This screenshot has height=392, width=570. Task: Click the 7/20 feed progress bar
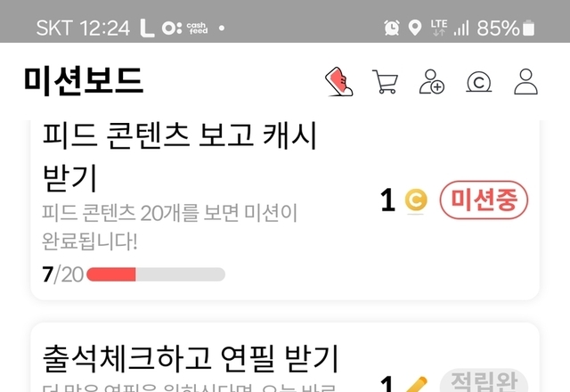(156, 274)
